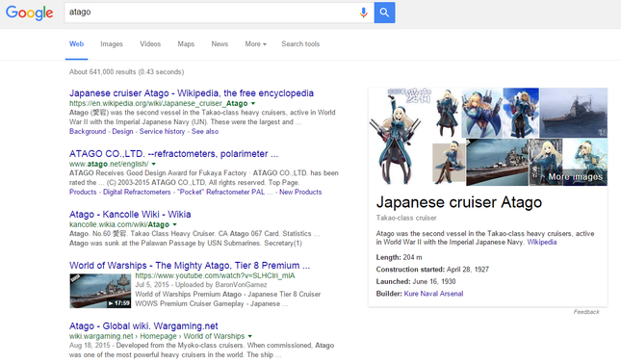Screen dimensions: 621x364
Task: Open the Products sitelink
Action: coord(83,192)
